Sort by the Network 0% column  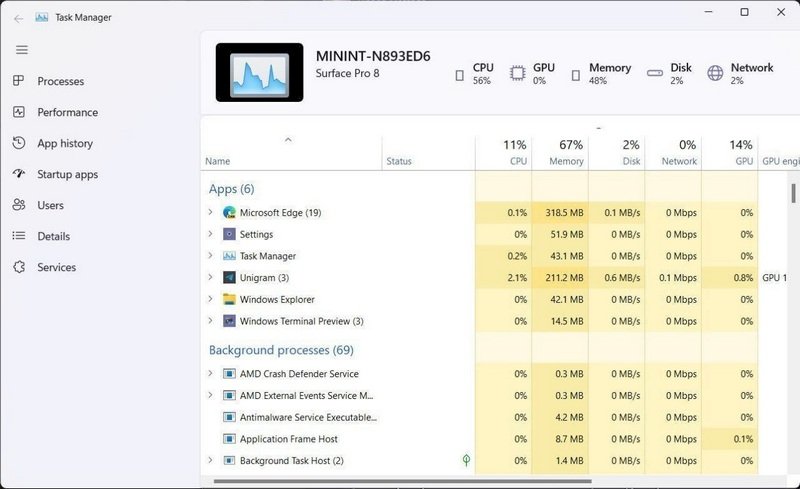point(673,153)
